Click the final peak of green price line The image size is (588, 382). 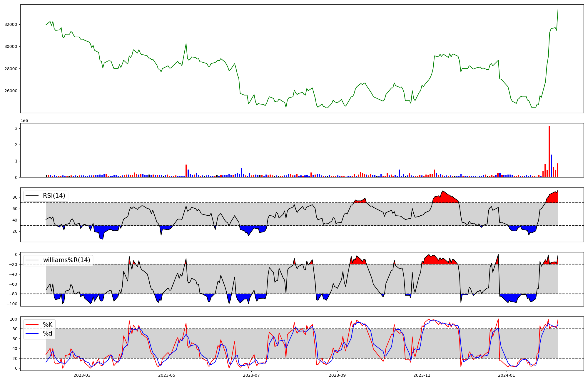coord(558,9)
